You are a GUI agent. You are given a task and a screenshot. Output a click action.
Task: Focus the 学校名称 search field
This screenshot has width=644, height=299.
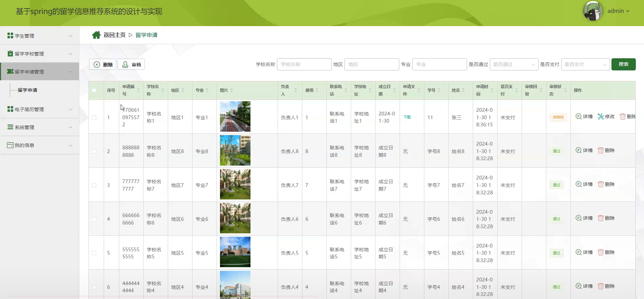point(304,64)
